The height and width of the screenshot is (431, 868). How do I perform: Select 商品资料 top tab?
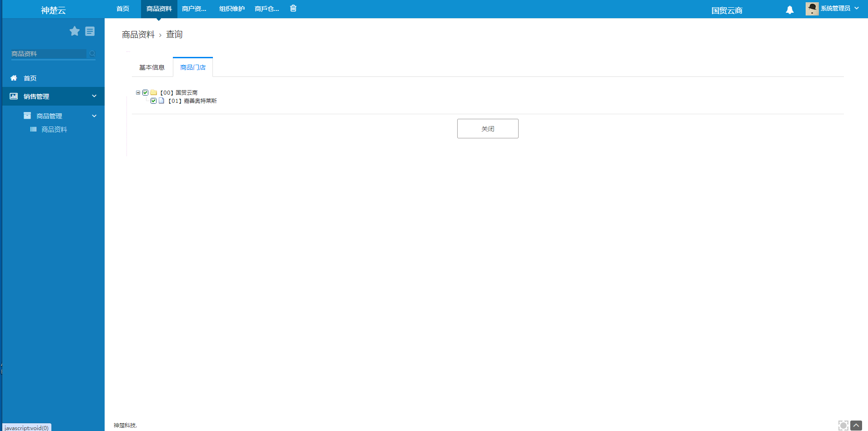click(x=159, y=9)
